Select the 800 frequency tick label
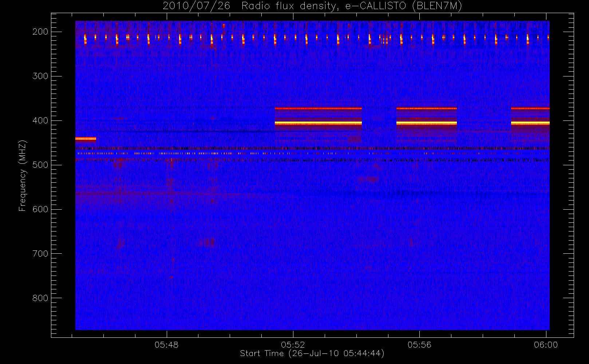Image resolution: width=589 pixels, height=364 pixels. point(40,298)
